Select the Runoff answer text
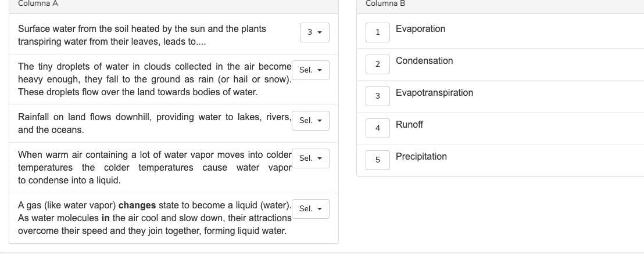 [409, 125]
